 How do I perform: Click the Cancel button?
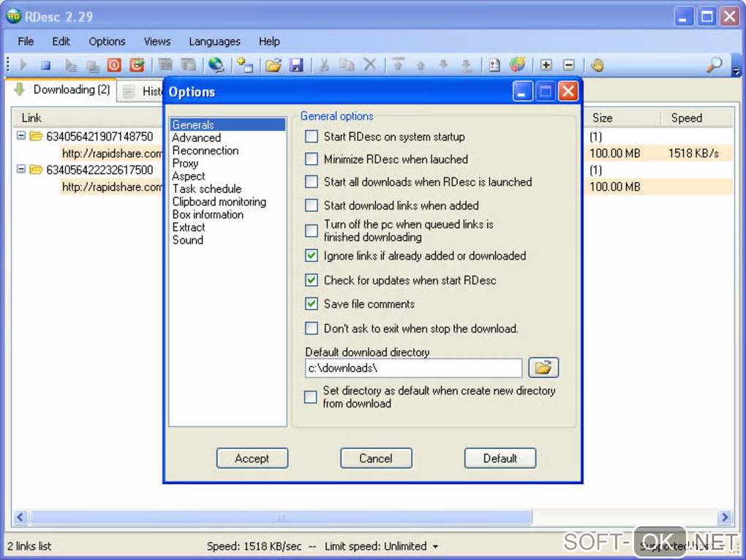[x=376, y=458]
